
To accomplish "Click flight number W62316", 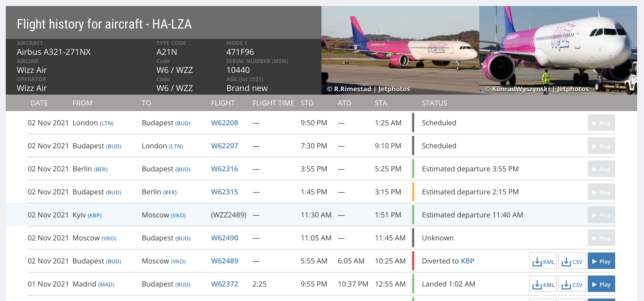I will pos(224,169).
